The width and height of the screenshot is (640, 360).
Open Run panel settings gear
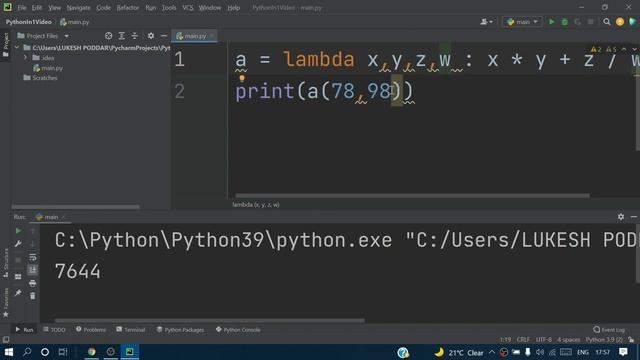621,217
